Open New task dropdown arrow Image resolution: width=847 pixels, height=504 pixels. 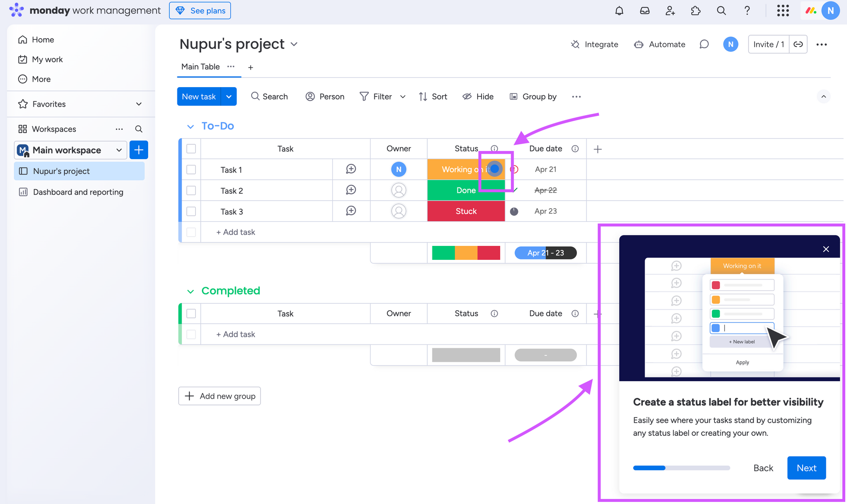tap(229, 96)
